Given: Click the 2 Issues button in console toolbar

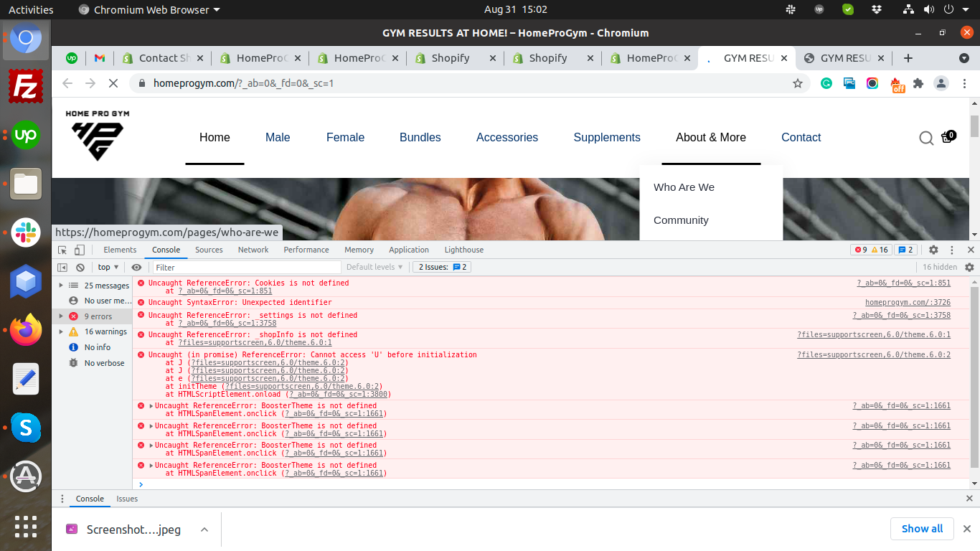Looking at the screenshot, I should pos(441,267).
